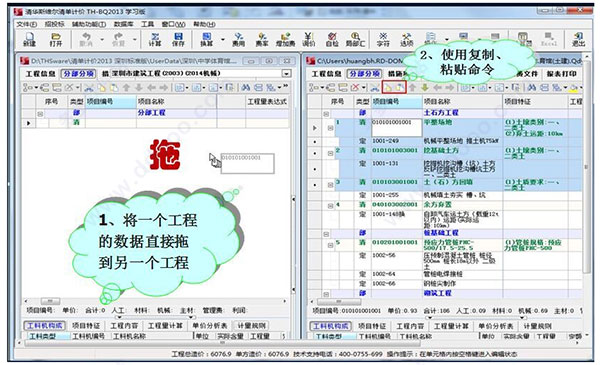Screen dimensions: 600x365
Task: Click the 新建 new project toolbar icon
Action: [x=29, y=39]
